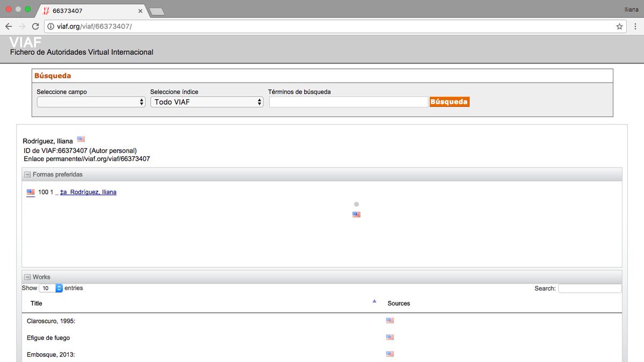Click the VIAF logo in the header

tap(26, 42)
